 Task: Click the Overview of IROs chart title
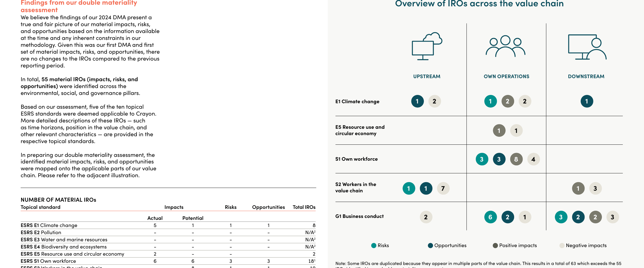pyautogui.click(x=479, y=4)
